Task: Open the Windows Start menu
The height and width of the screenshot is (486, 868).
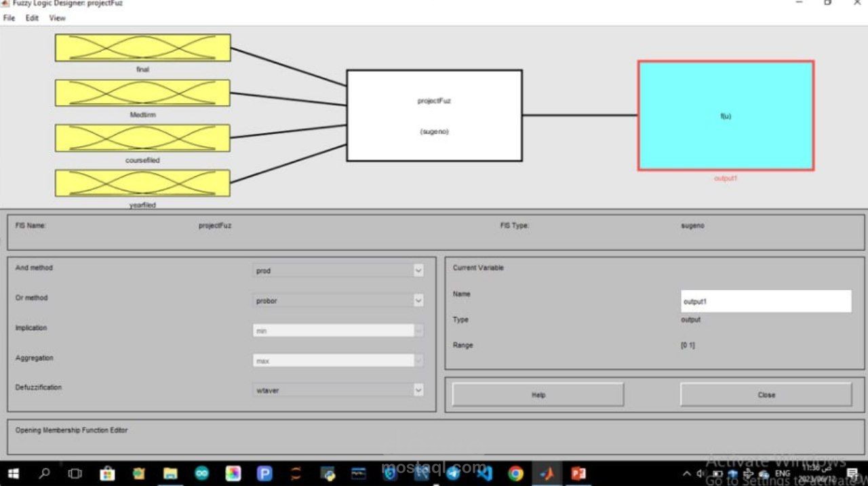Action: point(13,473)
